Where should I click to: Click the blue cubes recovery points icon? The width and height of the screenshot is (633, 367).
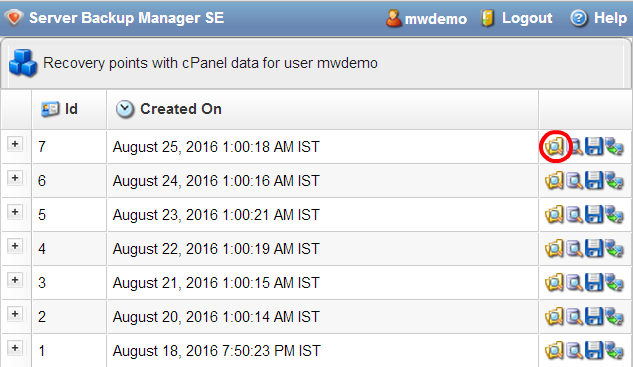pyautogui.click(x=23, y=63)
